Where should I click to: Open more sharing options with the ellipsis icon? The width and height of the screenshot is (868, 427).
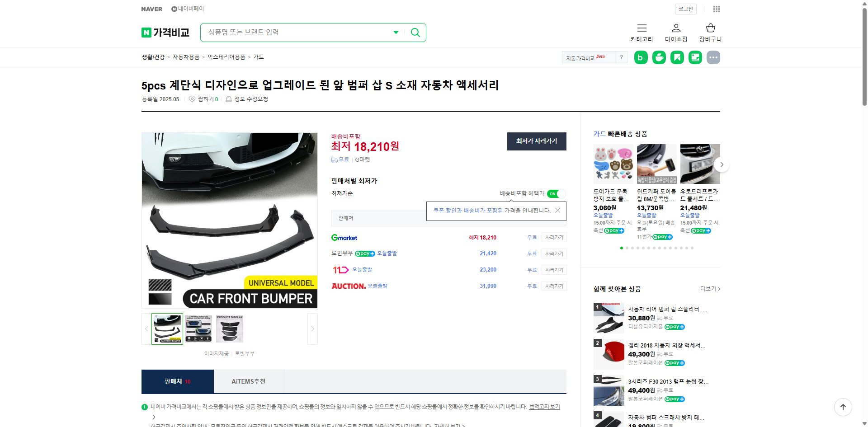pos(713,57)
